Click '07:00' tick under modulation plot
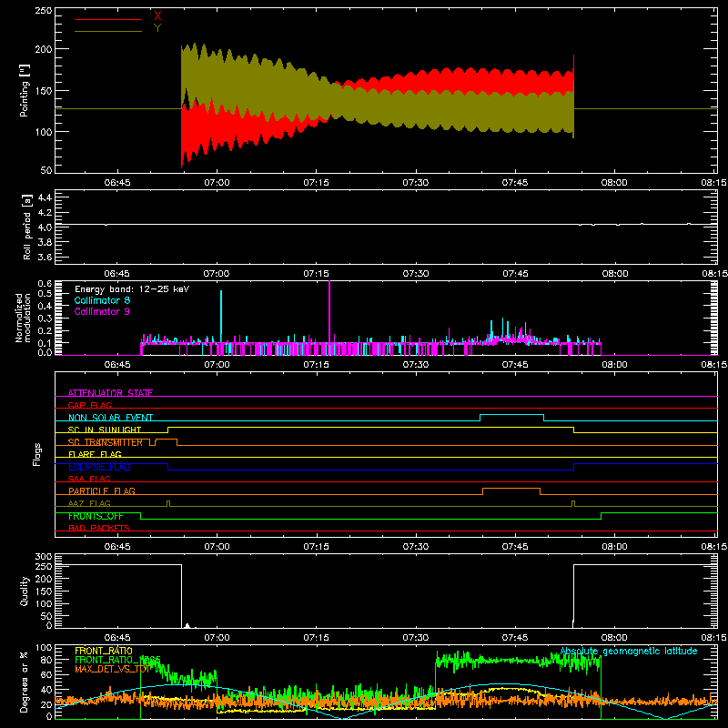The image size is (728, 728). pos(217,365)
